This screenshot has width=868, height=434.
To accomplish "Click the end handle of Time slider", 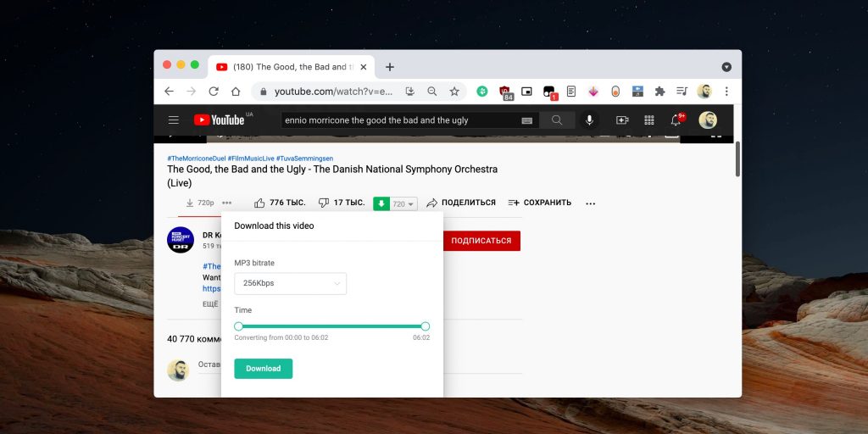I will (x=426, y=326).
